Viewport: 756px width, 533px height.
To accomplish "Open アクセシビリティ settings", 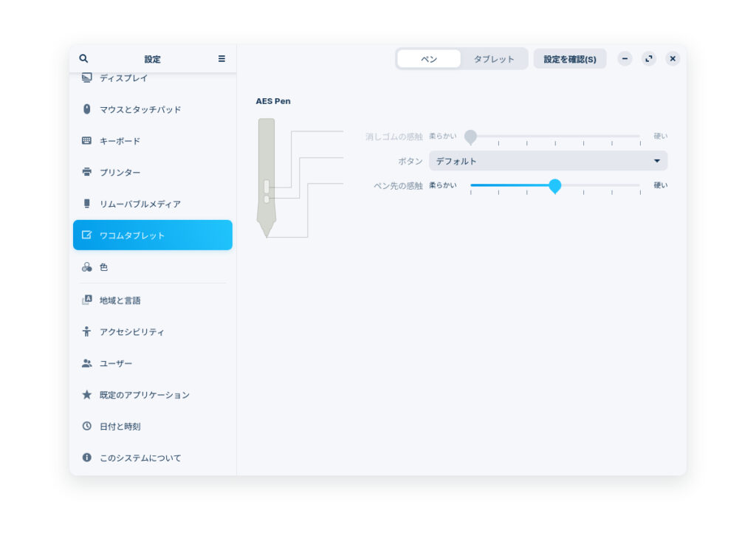I will [x=152, y=331].
